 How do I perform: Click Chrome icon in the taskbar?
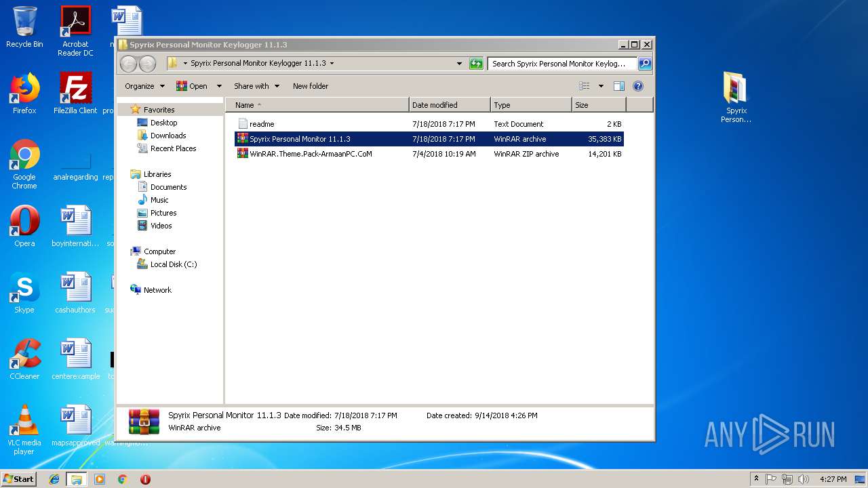(122, 479)
